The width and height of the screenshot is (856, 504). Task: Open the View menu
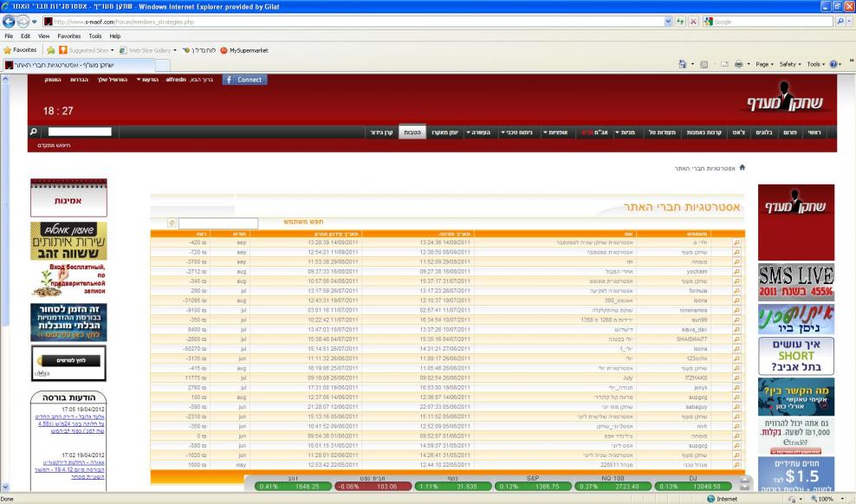click(38, 36)
